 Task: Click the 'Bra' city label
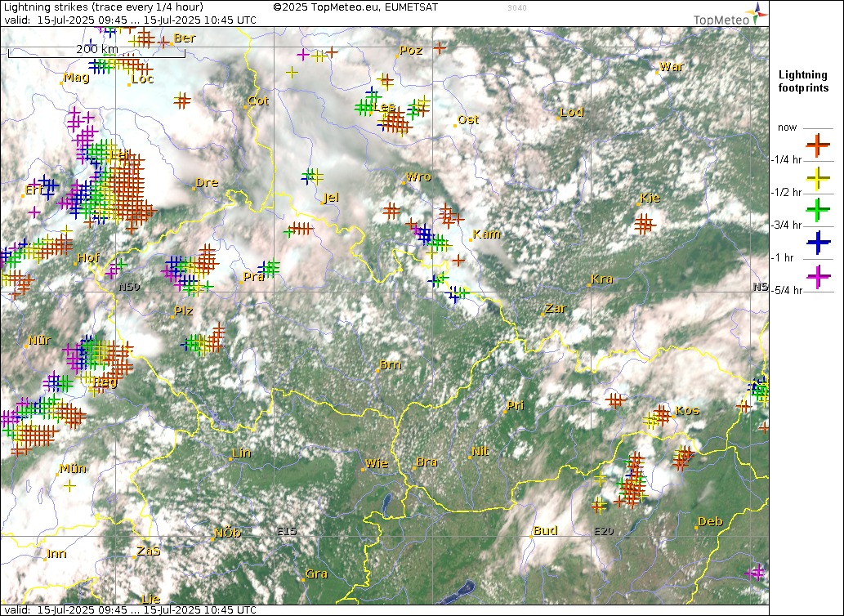click(426, 462)
